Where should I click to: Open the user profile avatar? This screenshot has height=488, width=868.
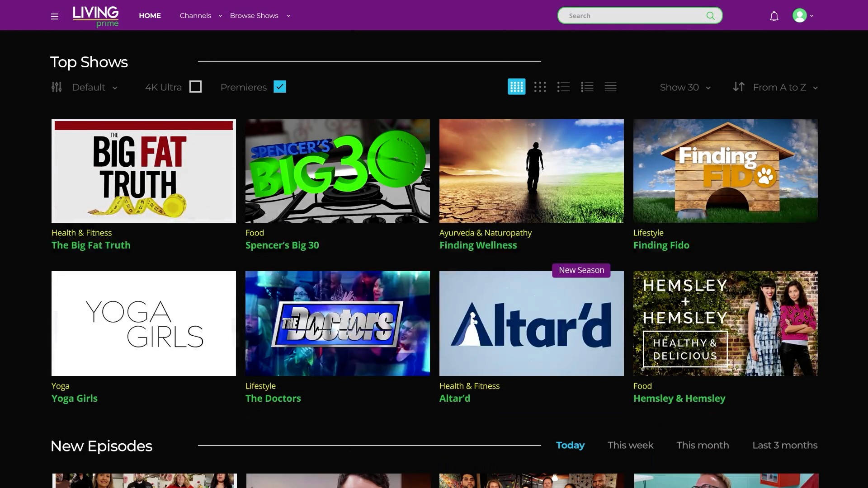tap(799, 16)
